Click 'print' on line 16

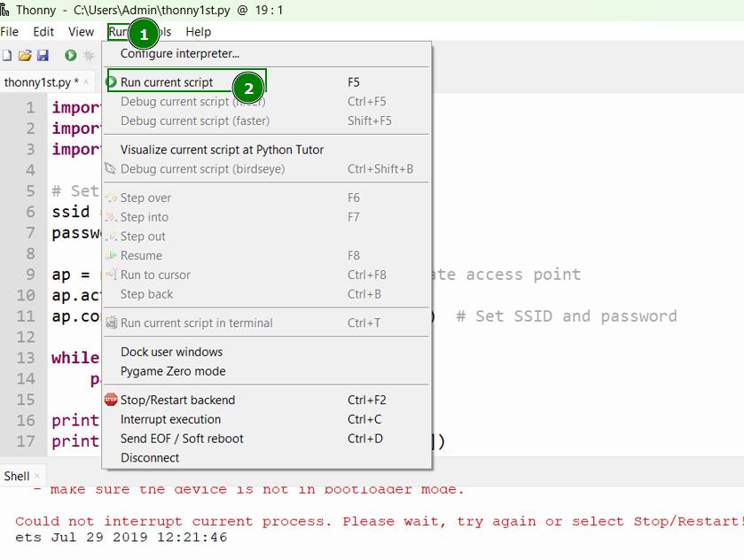pyautogui.click(x=75, y=420)
